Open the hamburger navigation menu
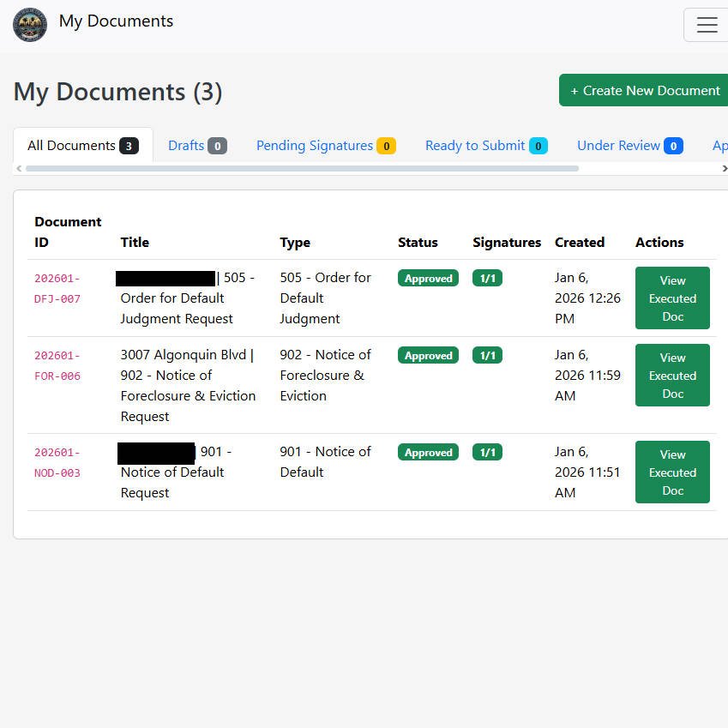 pos(707,24)
